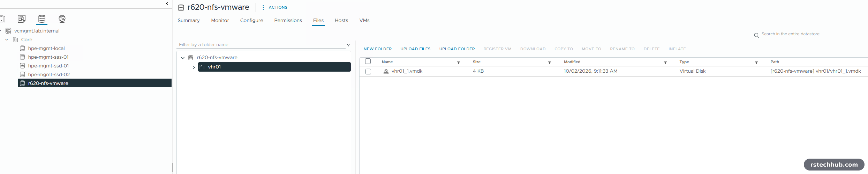Select vcmgmt.lab.internal in the tree
Image resolution: width=868 pixels, height=174 pixels.
(x=37, y=31)
